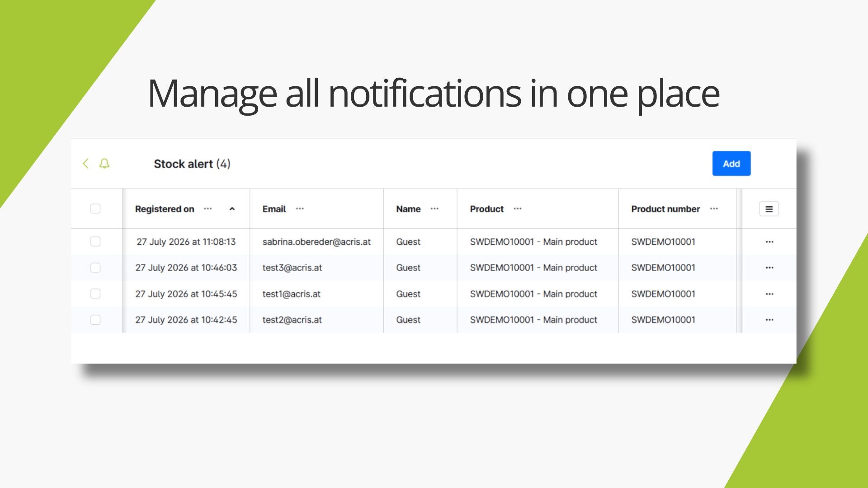The height and width of the screenshot is (488, 868).
Task: Toggle sort arrow on Registered on column
Action: coord(232,209)
